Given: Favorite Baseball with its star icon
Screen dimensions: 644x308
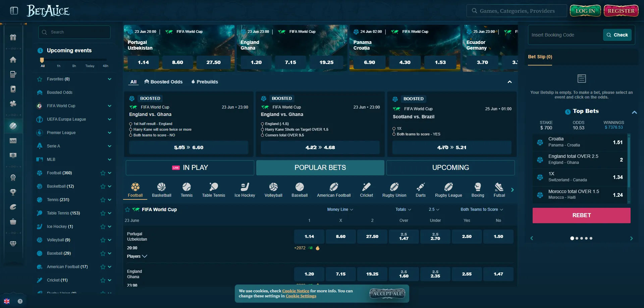Looking at the screenshot, I should point(103,253).
